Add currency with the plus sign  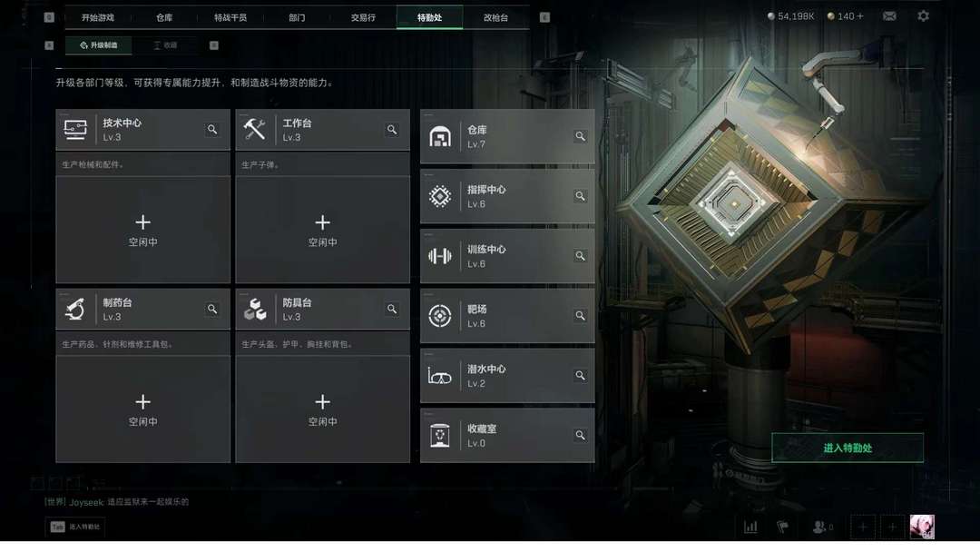coord(860,16)
